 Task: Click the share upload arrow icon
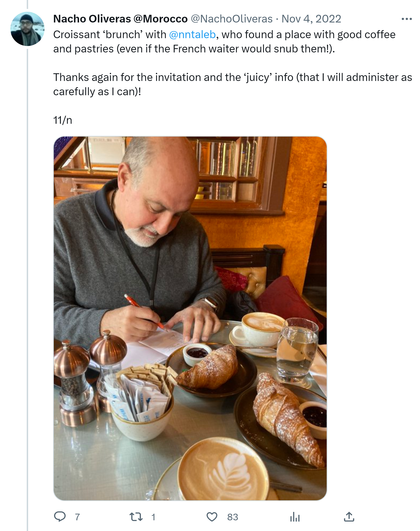point(349,517)
